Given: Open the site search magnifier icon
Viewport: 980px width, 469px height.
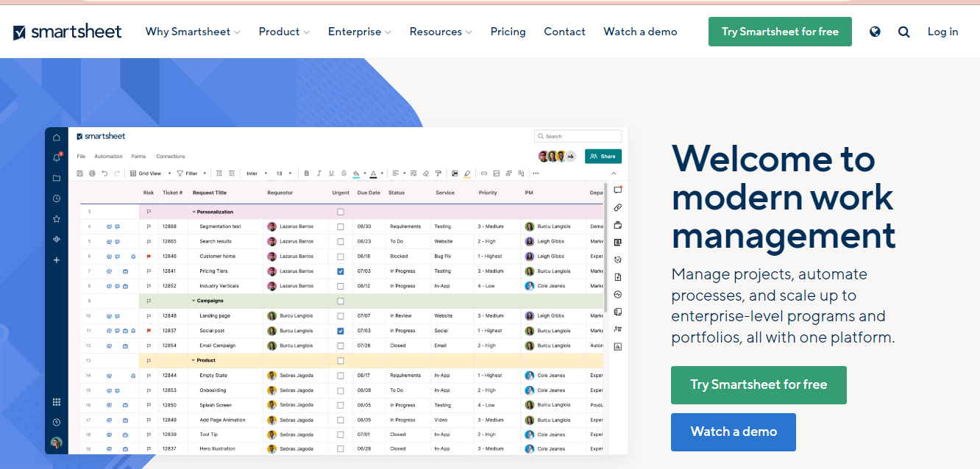Looking at the screenshot, I should [x=904, y=32].
